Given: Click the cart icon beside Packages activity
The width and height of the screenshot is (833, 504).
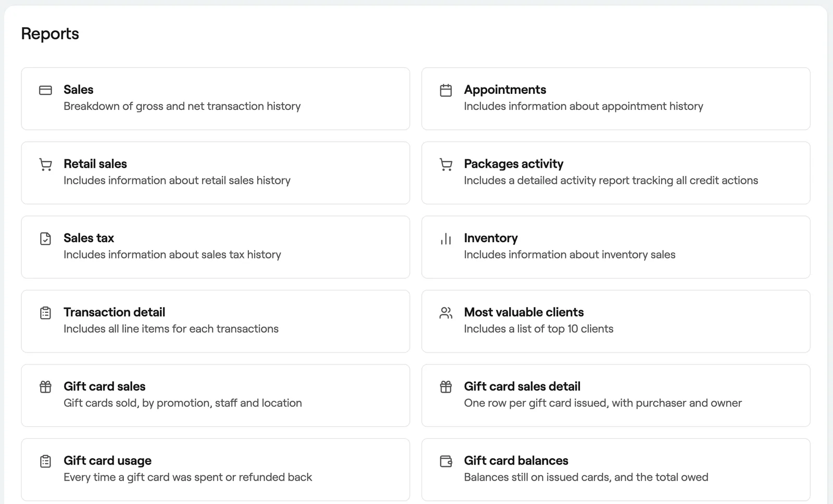Looking at the screenshot, I should [446, 165].
